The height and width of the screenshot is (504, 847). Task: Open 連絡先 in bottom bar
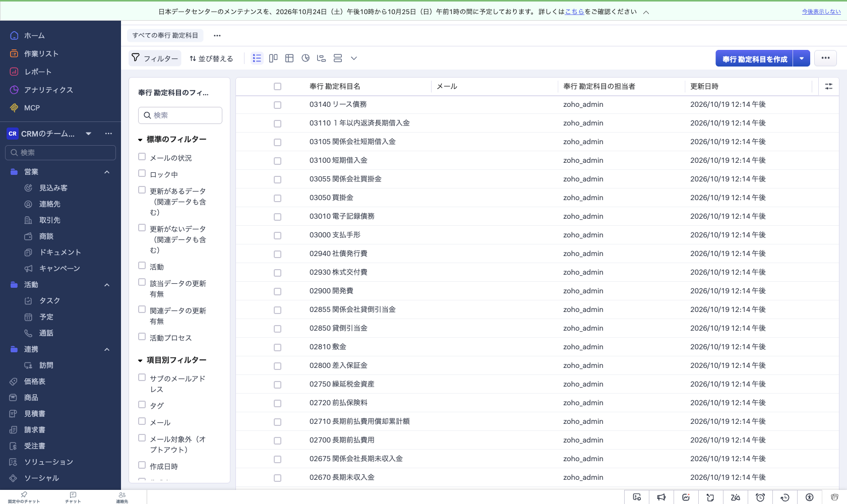click(122, 497)
